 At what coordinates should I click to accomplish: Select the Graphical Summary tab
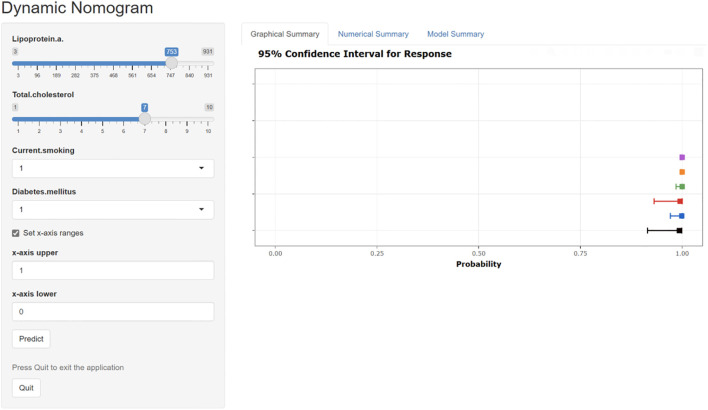285,34
